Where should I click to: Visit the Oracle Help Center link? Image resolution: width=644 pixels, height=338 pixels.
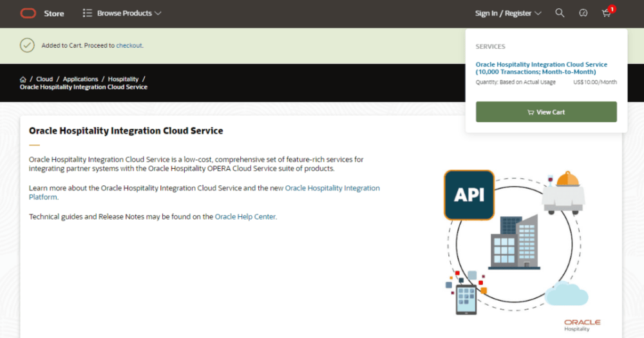coord(245,217)
